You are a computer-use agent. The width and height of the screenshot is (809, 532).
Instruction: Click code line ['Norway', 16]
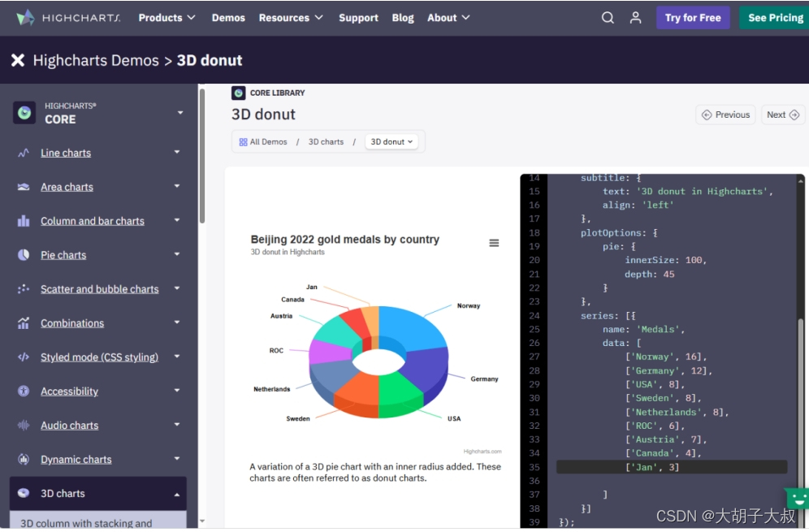click(x=665, y=357)
